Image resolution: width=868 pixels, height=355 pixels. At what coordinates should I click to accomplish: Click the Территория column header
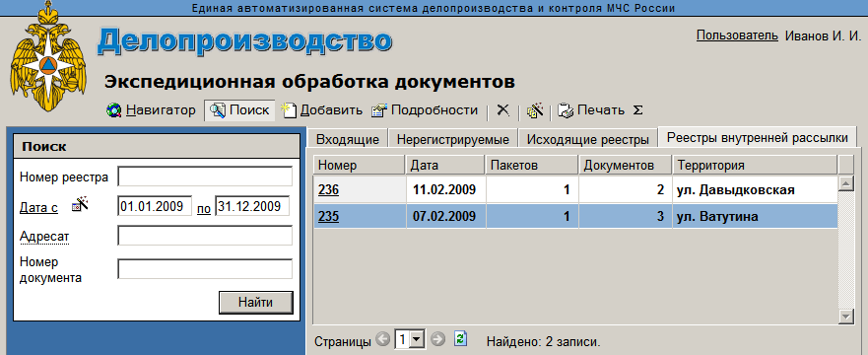tap(755, 165)
